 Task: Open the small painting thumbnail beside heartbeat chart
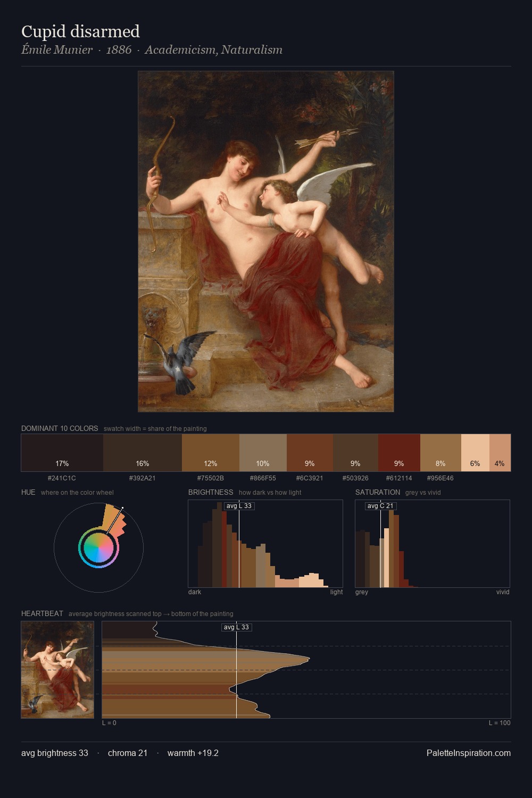coord(57,670)
